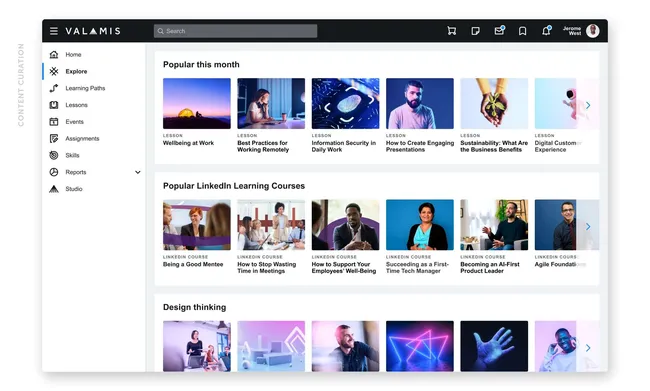Click the Studio sidebar icon
The height and width of the screenshot is (391, 650).
point(54,189)
